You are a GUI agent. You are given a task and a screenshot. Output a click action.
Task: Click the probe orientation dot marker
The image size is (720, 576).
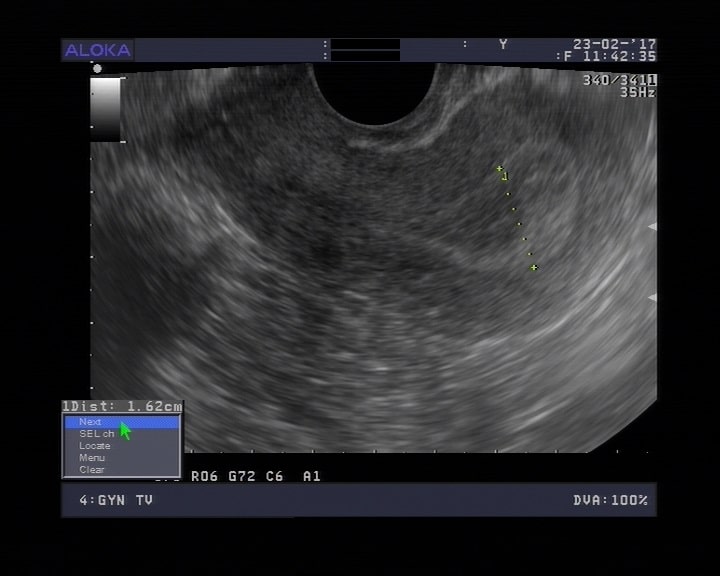tap(97, 69)
